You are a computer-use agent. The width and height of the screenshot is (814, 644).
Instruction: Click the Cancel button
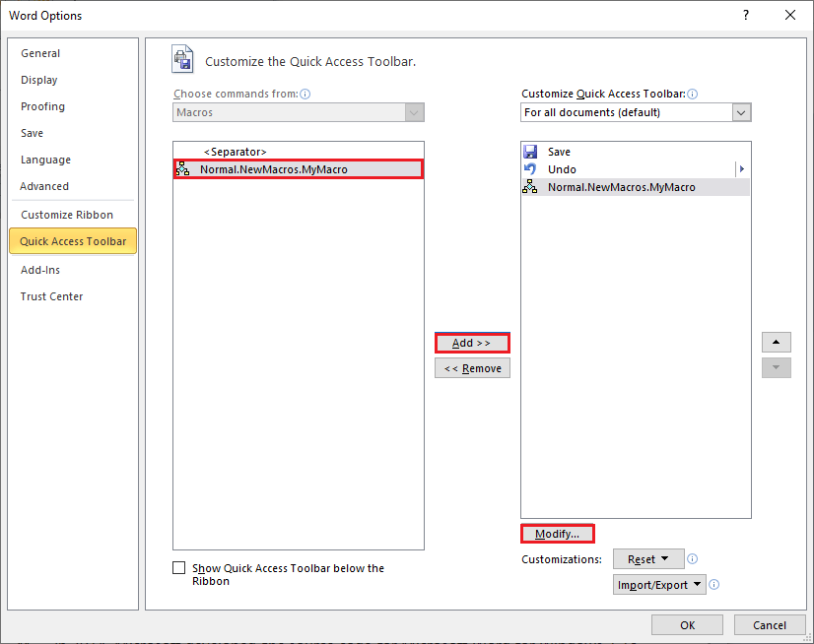tap(770, 625)
